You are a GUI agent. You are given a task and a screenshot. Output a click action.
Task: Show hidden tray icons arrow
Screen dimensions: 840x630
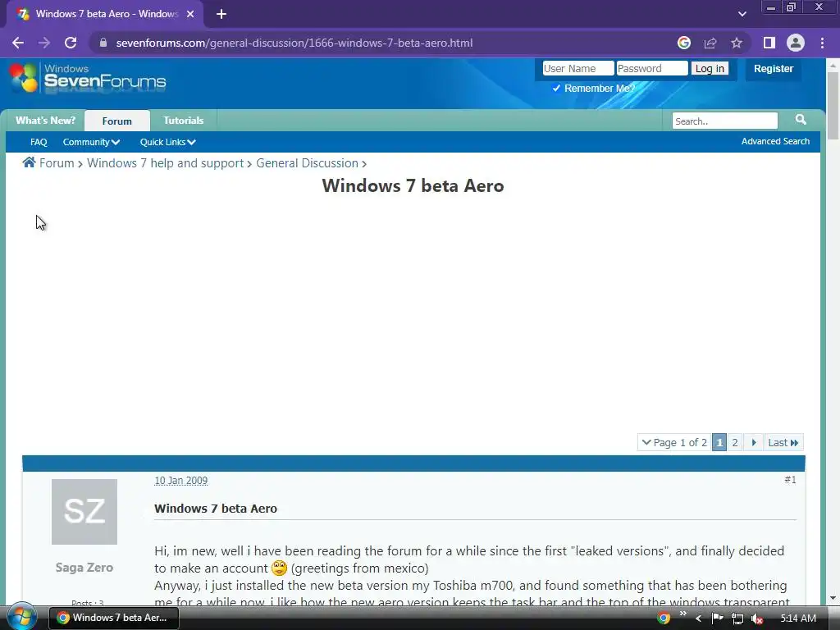(x=698, y=619)
